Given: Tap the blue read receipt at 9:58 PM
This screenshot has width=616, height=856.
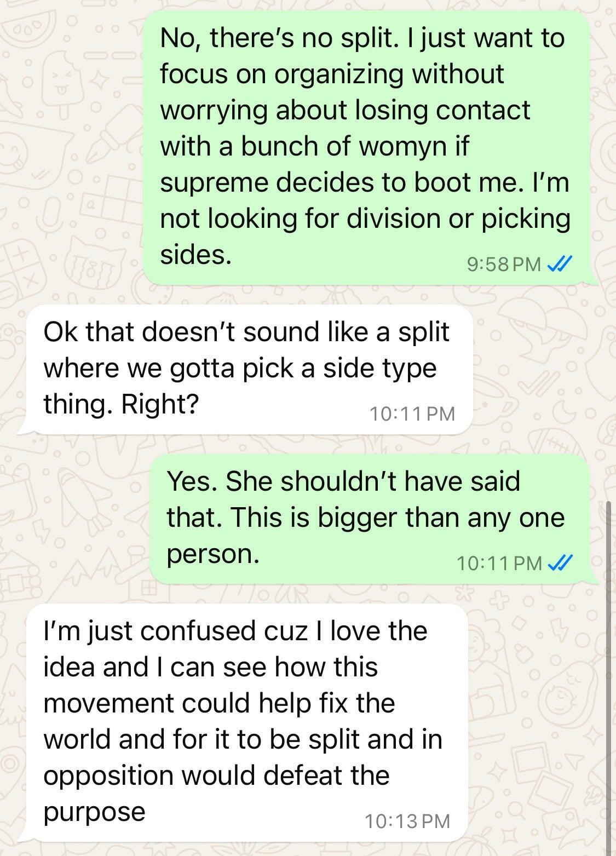Looking at the screenshot, I should point(560,265).
